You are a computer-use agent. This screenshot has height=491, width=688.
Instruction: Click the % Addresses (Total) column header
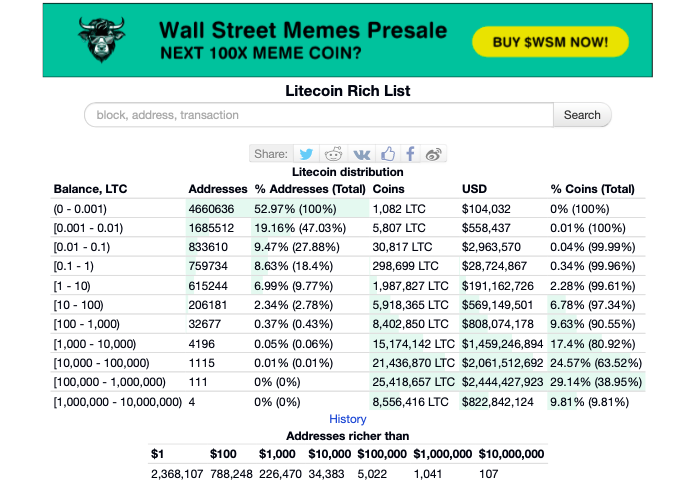(x=310, y=189)
